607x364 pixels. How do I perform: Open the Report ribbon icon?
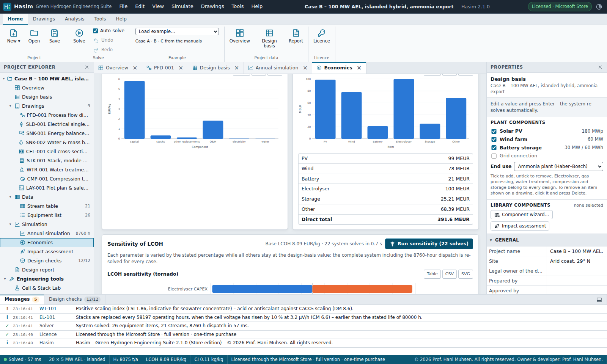(x=296, y=33)
